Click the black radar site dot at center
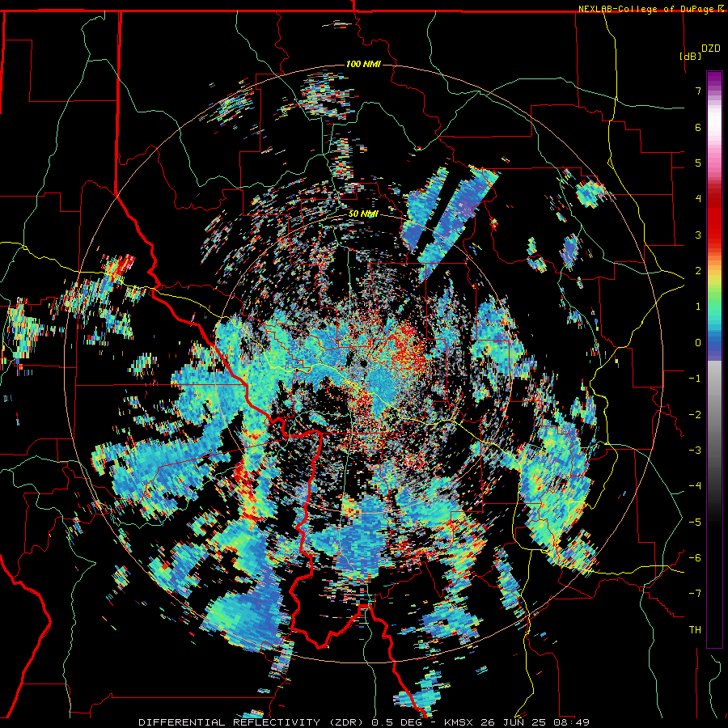728x728 pixels. 363,363
